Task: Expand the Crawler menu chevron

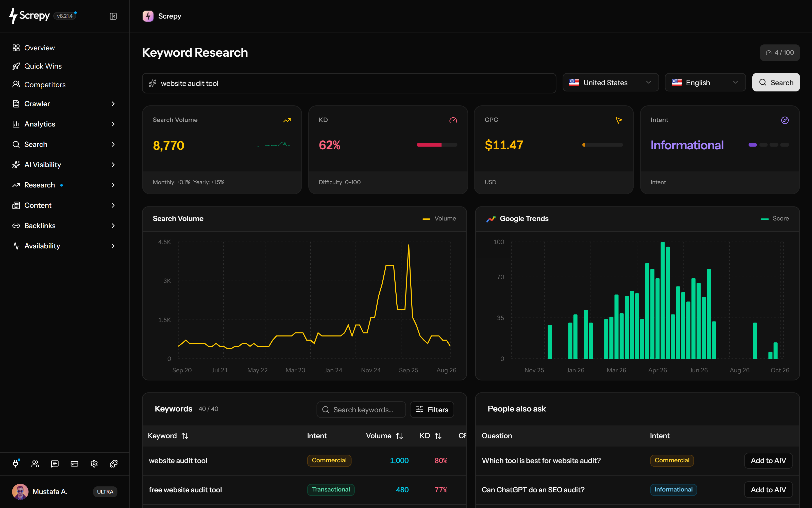Action: 113,104
